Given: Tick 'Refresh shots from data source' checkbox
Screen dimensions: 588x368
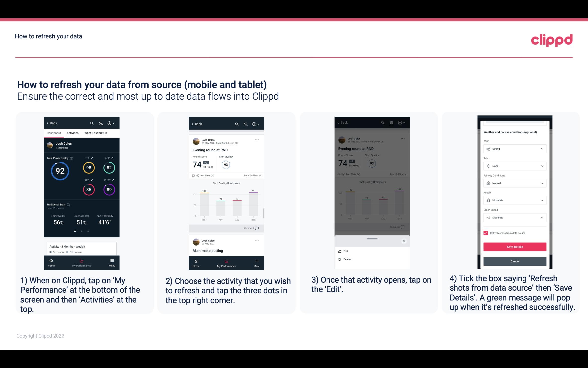Looking at the screenshot, I should pyautogui.click(x=486, y=233).
